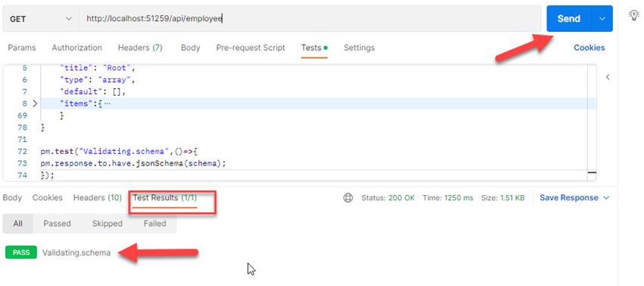The height and width of the screenshot is (286, 644).
Task: Open the response Body tab
Action: pyautogui.click(x=12, y=198)
